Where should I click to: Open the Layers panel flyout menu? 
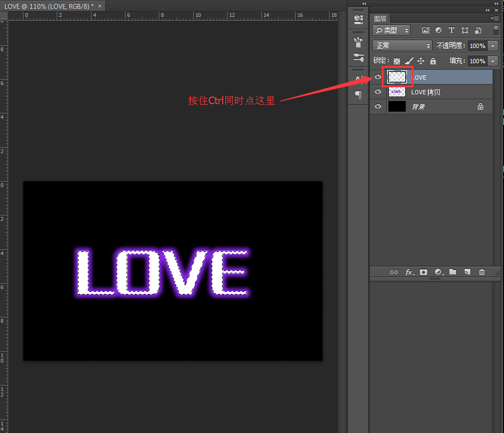coord(494,18)
